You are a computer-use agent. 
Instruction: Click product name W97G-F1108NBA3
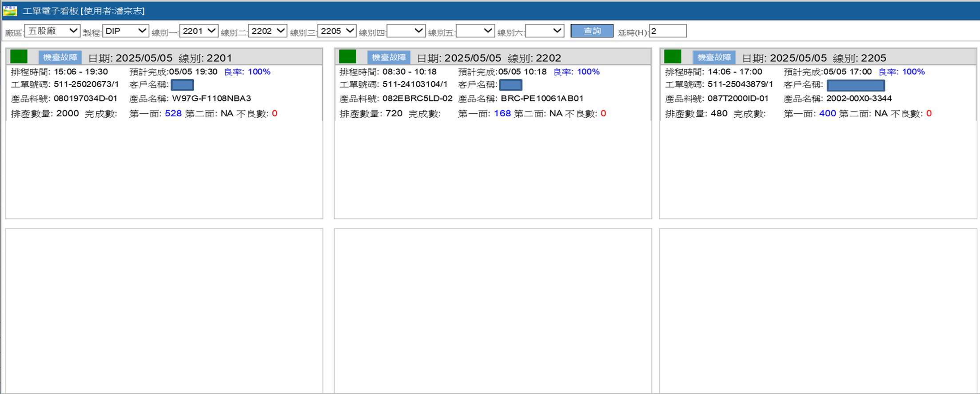click(x=211, y=99)
